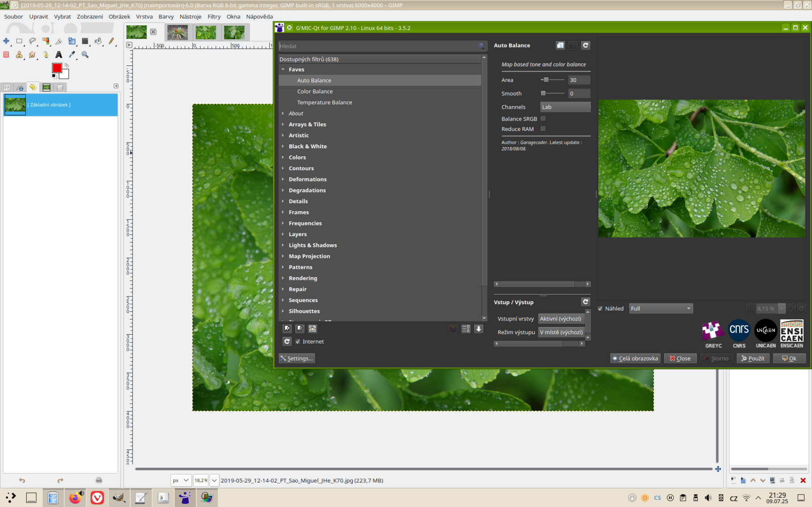Uncheck the Náhled preview checkbox
Screen dimensions: 812x507
point(600,308)
